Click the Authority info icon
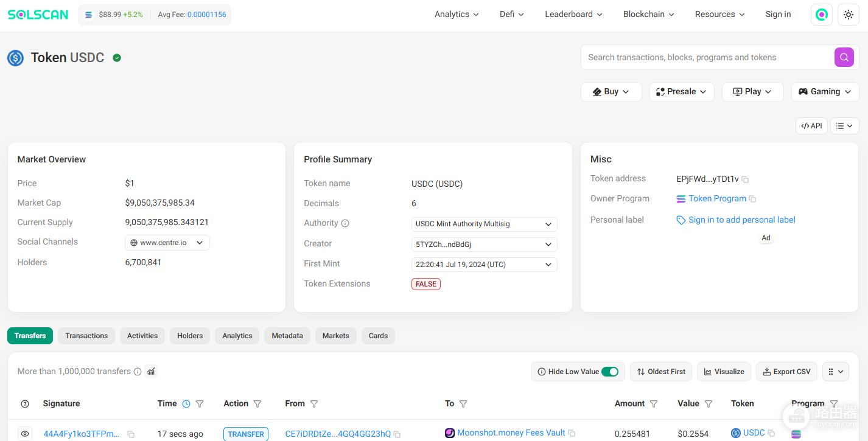 pos(345,223)
